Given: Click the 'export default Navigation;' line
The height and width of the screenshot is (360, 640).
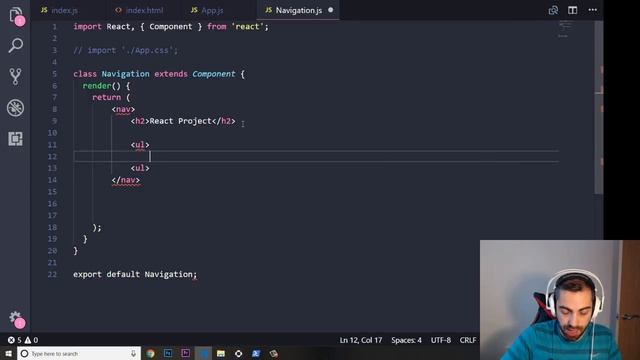Looking at the screenshot, I should point(135,274).
